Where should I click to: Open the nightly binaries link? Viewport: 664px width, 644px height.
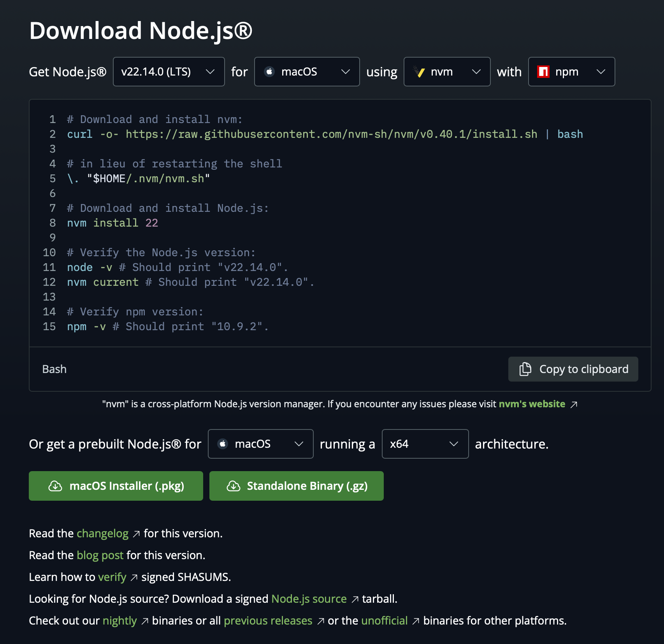[x=120, y=621]
